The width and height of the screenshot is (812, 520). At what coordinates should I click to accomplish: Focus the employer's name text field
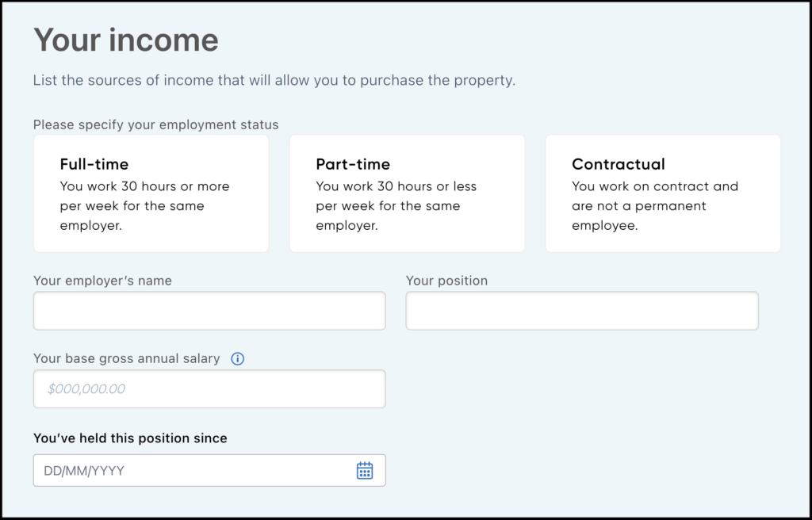(209, 311)
